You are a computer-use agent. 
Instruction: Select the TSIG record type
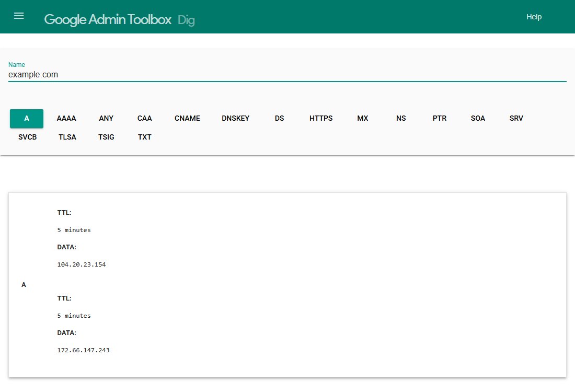106,137
